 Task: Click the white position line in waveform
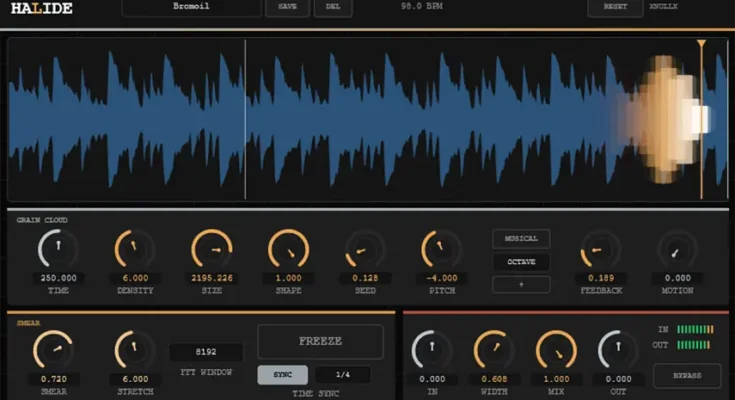click(x=245, y=120)
